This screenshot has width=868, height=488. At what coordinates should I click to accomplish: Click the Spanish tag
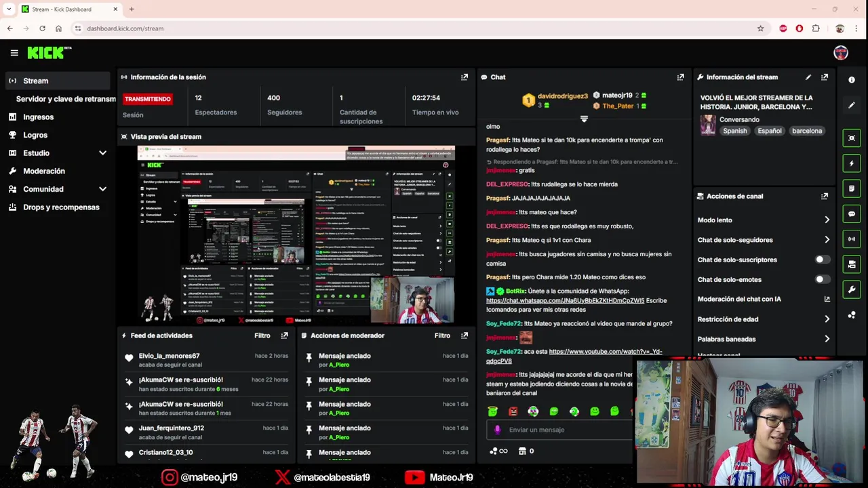[734, 131]
